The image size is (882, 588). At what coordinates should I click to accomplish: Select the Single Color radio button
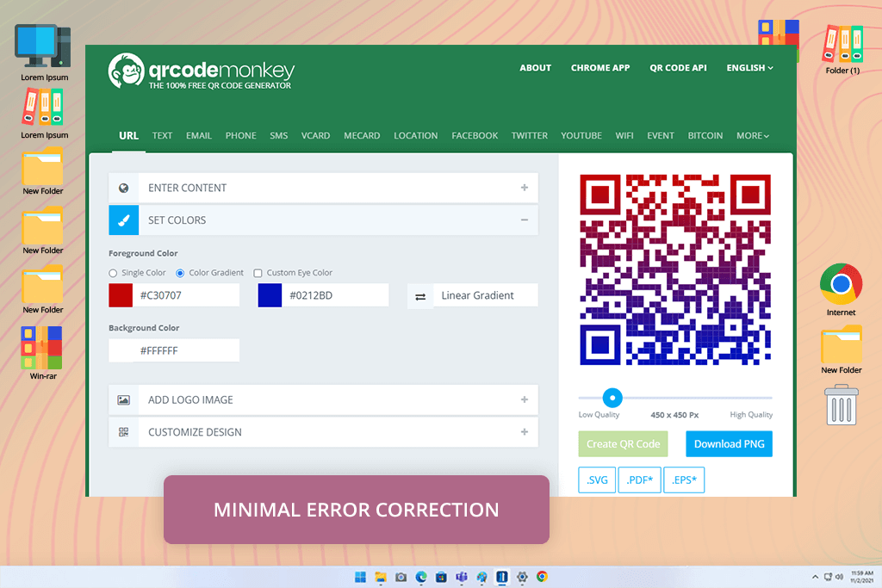click(113, 273)
